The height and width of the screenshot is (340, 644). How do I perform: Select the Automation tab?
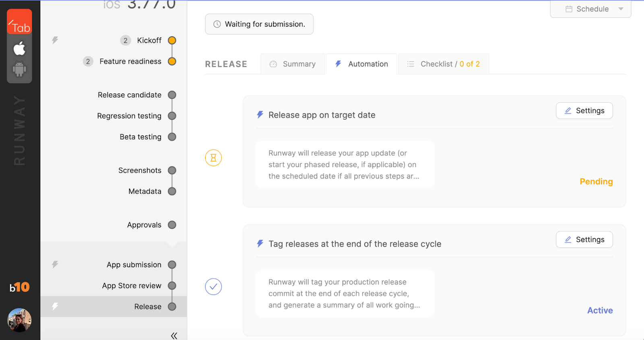click(x=361, y=64)
